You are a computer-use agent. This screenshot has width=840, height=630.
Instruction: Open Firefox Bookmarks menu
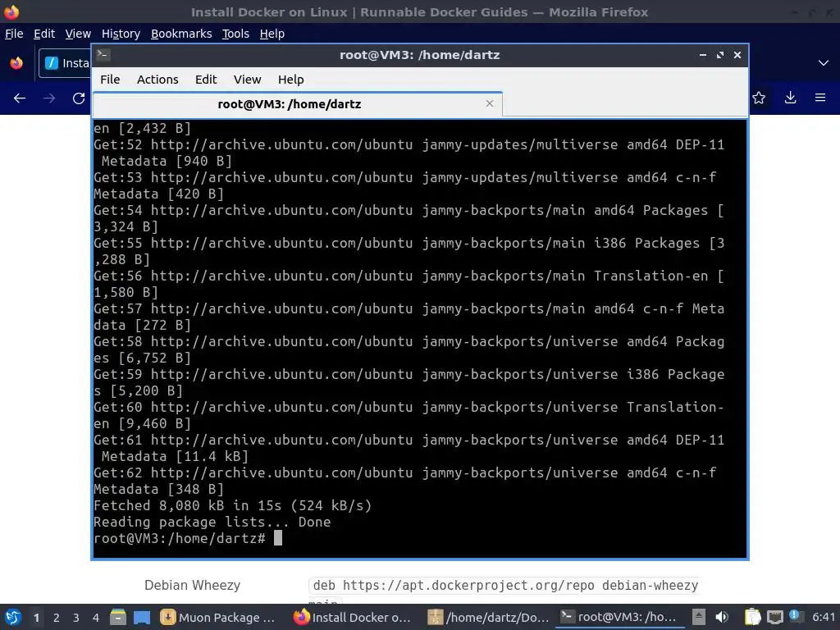click(181, 34)
